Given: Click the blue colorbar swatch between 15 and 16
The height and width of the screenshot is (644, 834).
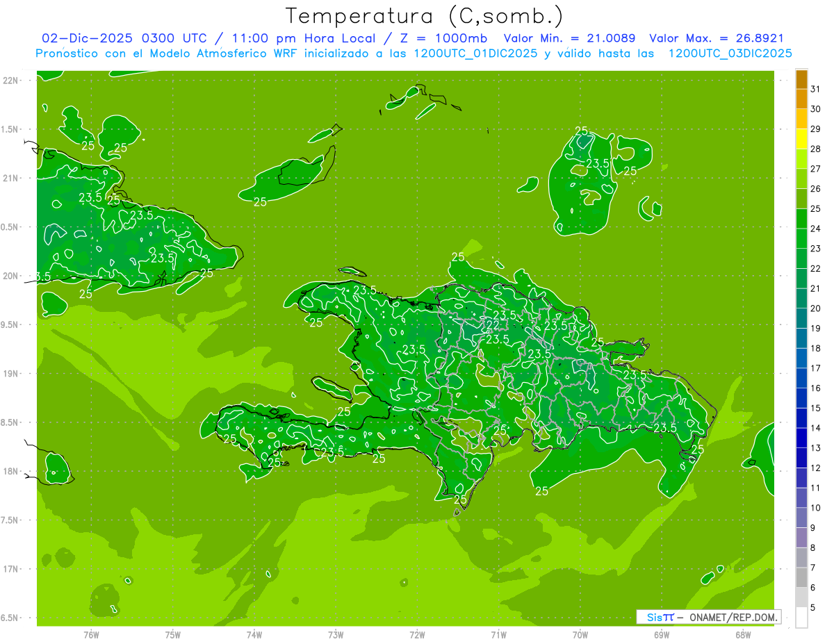Looking at the screenshot, I should pyautogui.click(x=801, y=399).
